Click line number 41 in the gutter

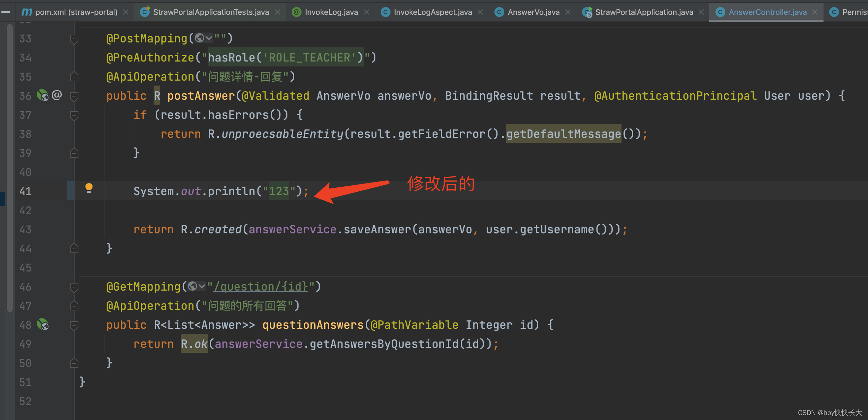[x=25, y=191]
